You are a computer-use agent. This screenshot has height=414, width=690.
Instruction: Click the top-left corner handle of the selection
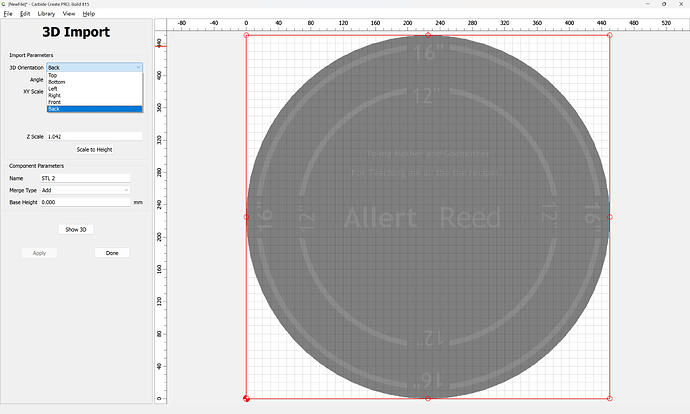(x=246, y=35)
